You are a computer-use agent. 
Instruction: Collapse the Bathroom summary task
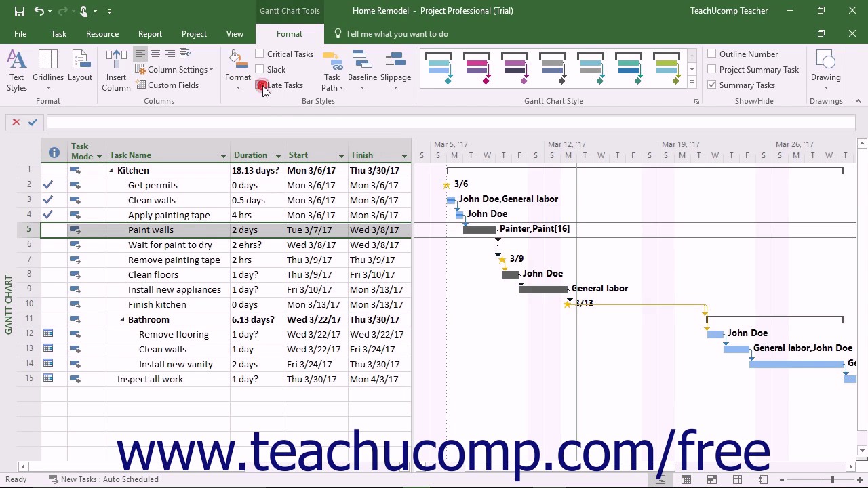pos(122,320)
